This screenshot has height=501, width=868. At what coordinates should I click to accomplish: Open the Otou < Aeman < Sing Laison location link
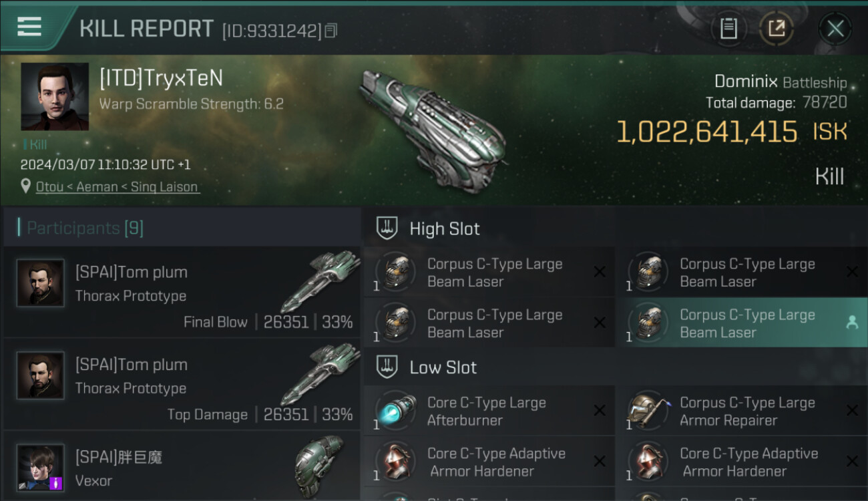(117, 187)
